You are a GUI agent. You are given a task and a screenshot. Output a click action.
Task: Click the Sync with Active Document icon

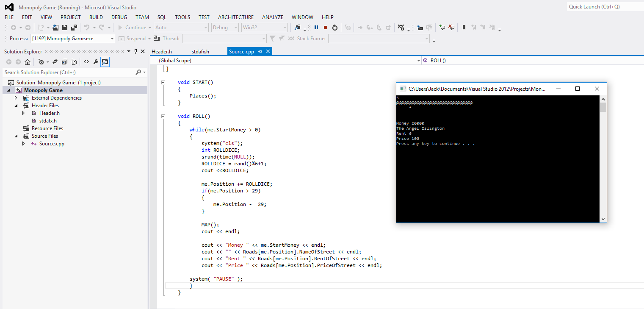(55, 62)
